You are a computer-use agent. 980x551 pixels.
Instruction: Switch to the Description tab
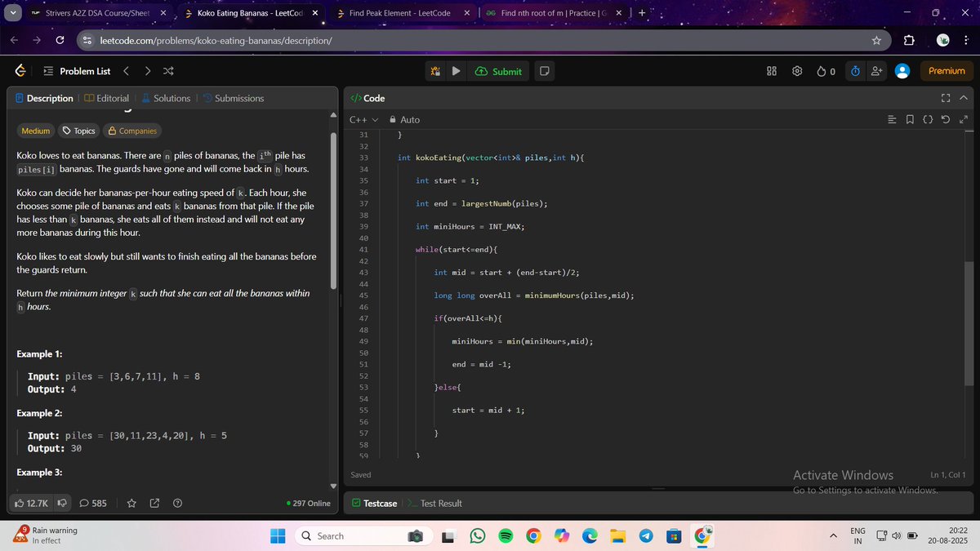tap(44, 98)
